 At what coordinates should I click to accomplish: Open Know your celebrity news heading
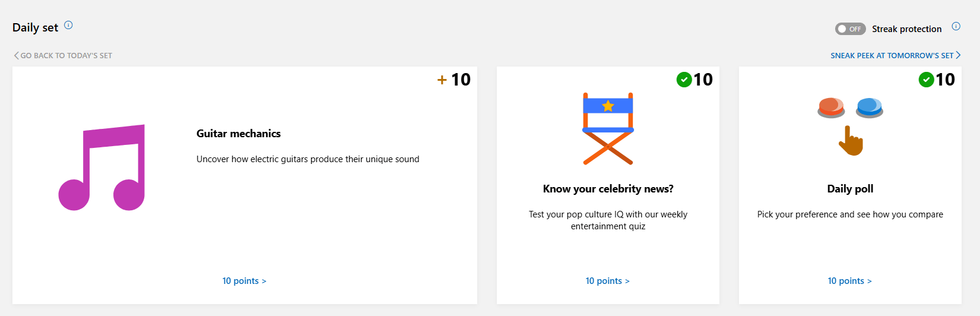click(x=608, y=189)
